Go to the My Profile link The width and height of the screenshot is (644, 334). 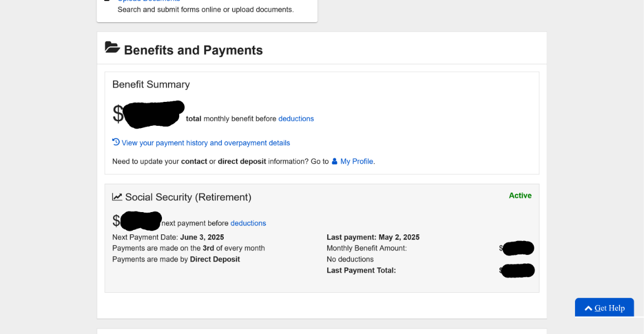click(356, 161)
